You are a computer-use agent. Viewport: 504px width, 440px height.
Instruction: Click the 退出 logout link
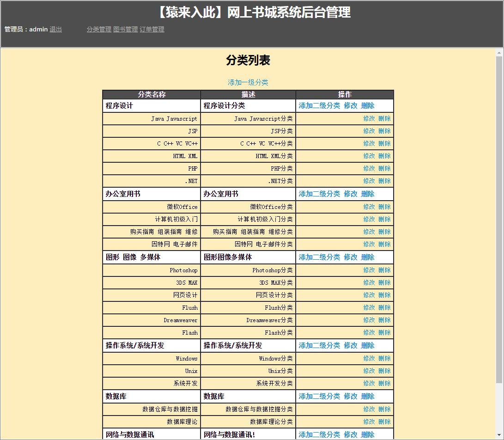tap(55, 29)
